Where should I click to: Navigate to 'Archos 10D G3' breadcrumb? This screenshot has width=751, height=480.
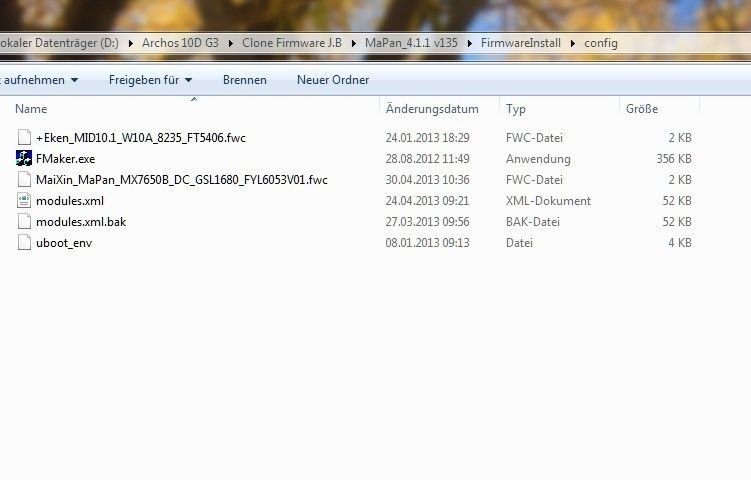click(180, 43)
